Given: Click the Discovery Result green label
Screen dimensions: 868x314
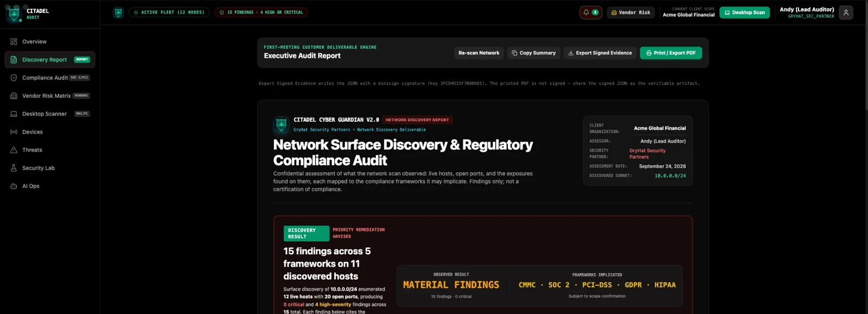Looking at the screenshot, I should (306, 234).
